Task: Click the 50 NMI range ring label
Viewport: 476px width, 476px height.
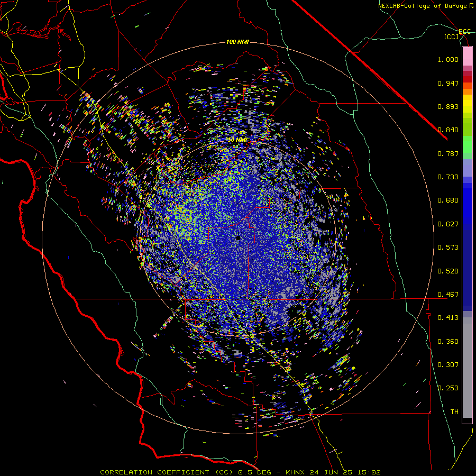Action: pos(237,140)
